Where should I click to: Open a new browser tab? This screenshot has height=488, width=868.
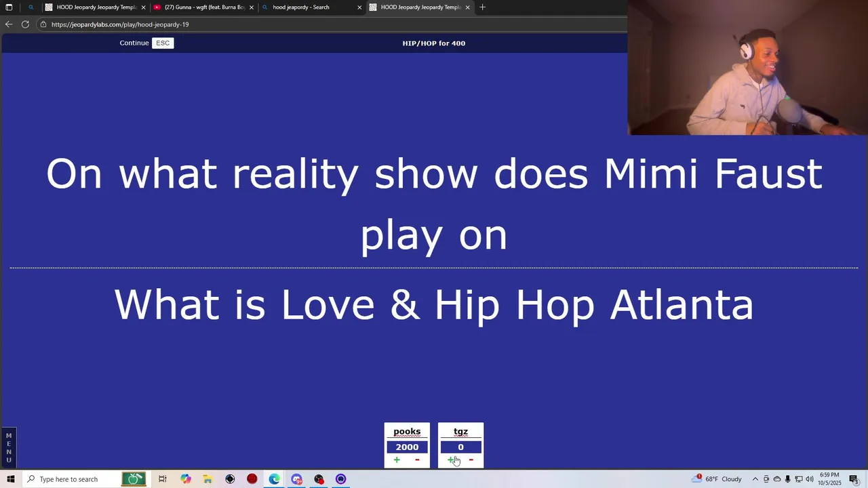(x=482, y=7)
